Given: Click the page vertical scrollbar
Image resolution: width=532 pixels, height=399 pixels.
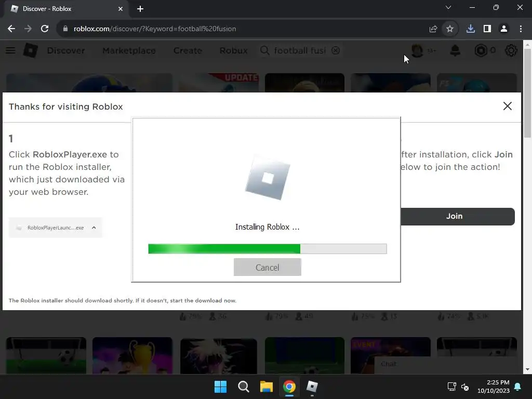Looking at the screenshot, I should 527,94.
